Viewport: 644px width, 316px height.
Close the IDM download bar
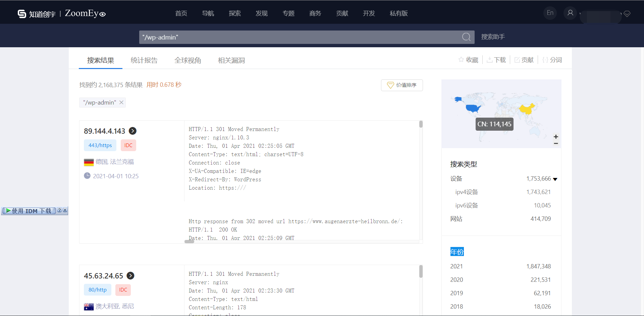(x=65, y=210)
